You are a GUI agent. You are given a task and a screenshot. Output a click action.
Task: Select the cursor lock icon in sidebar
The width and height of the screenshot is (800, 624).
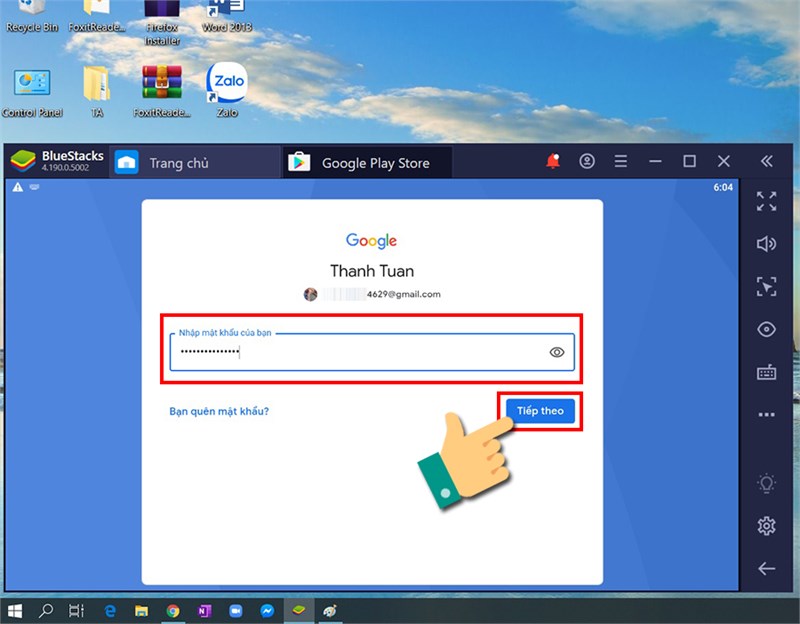pos(766,286)
